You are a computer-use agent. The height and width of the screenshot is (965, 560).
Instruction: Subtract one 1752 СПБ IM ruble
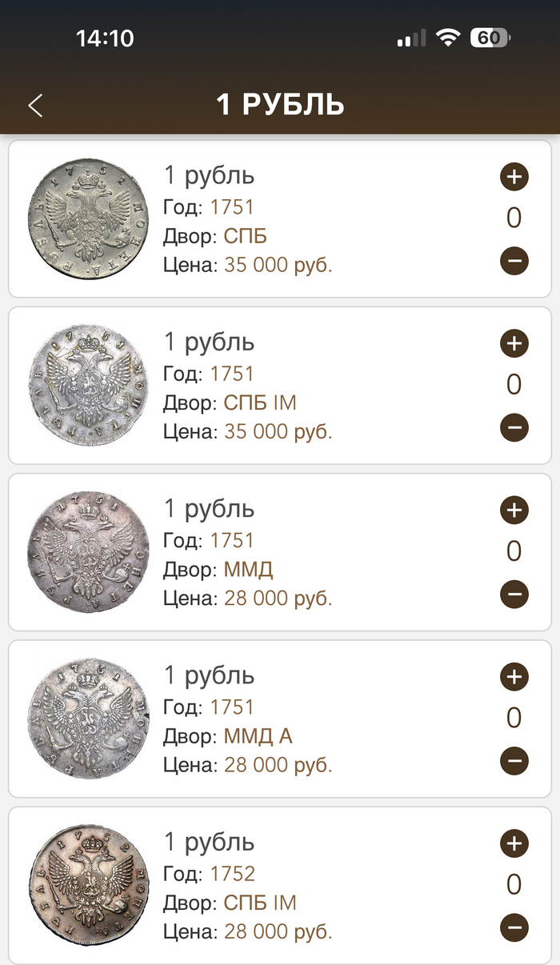(x=514, y=927)
